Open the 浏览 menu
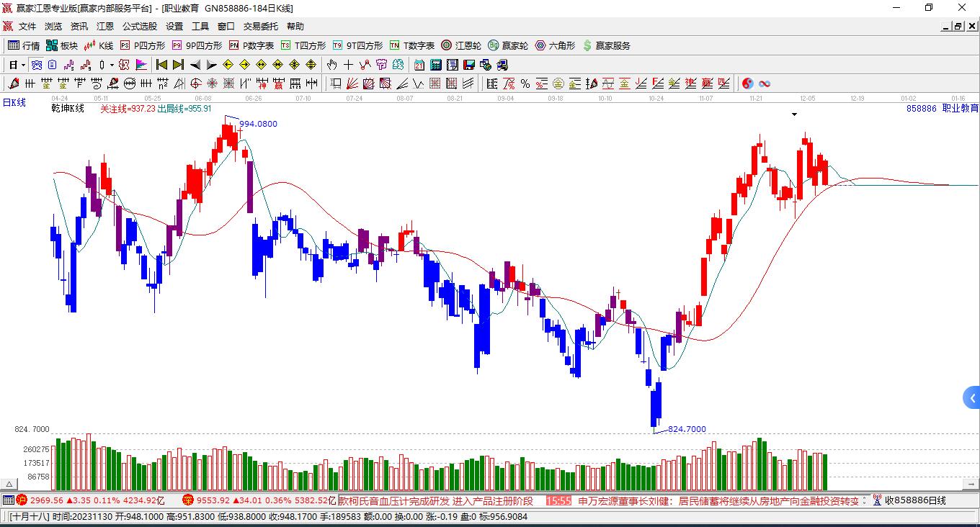This screenshot has height=527, width=980. [x=53, y=27]
